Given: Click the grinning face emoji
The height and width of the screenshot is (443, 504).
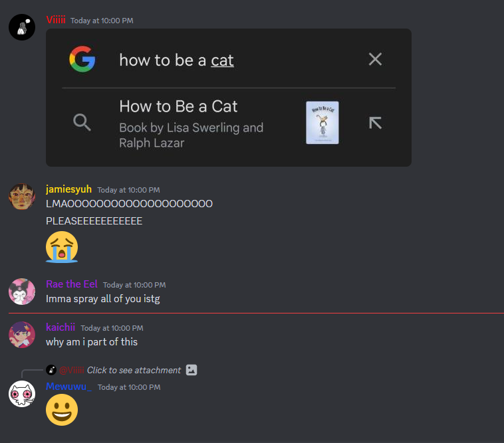Looking at the screenshot, I should point(62,410).
